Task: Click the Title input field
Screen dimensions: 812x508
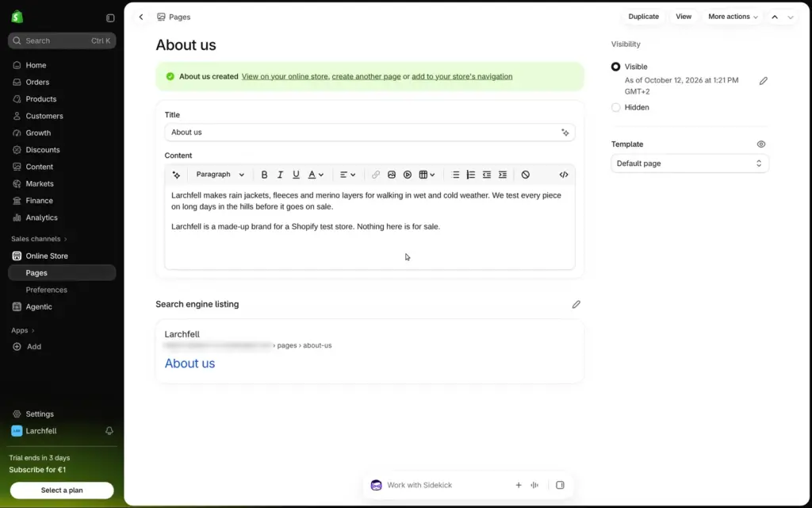Action: coord(370,133)
